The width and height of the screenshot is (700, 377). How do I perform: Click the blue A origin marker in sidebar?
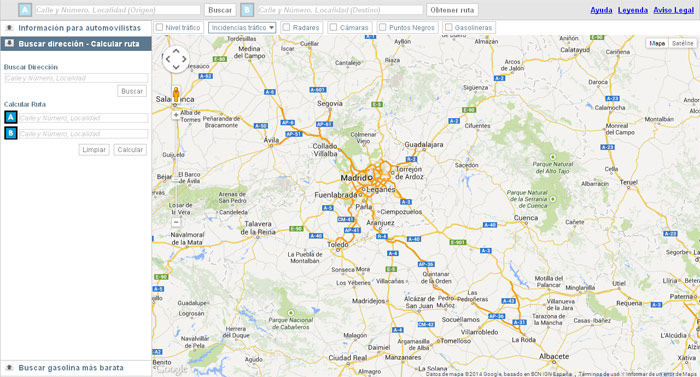pyautogui.click(x=11, y=117)
